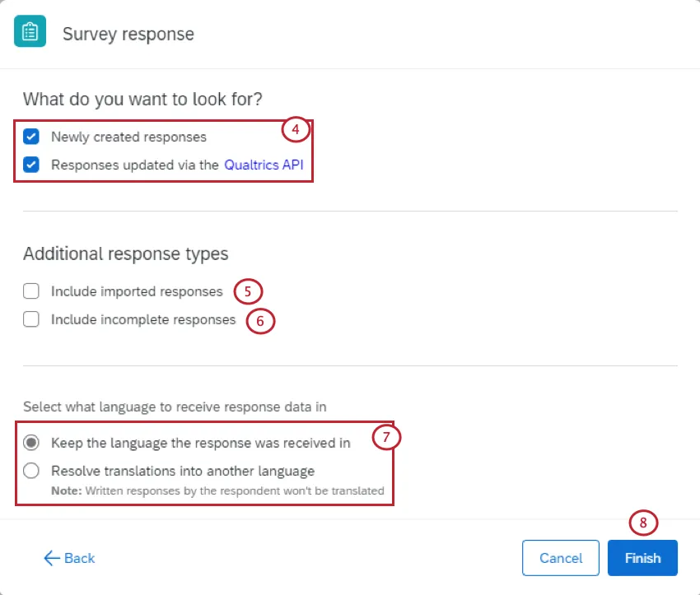Select Resolve translations into another language

(x=30, y=471)
